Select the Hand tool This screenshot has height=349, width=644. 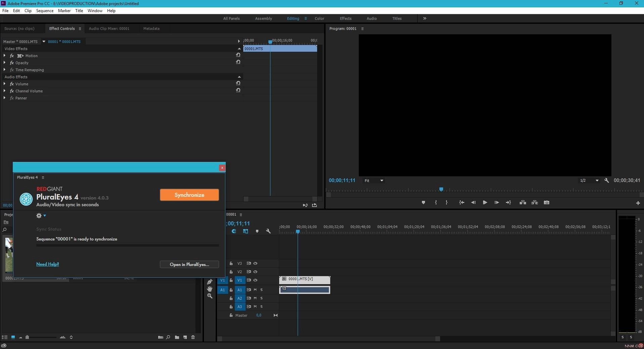210,289
